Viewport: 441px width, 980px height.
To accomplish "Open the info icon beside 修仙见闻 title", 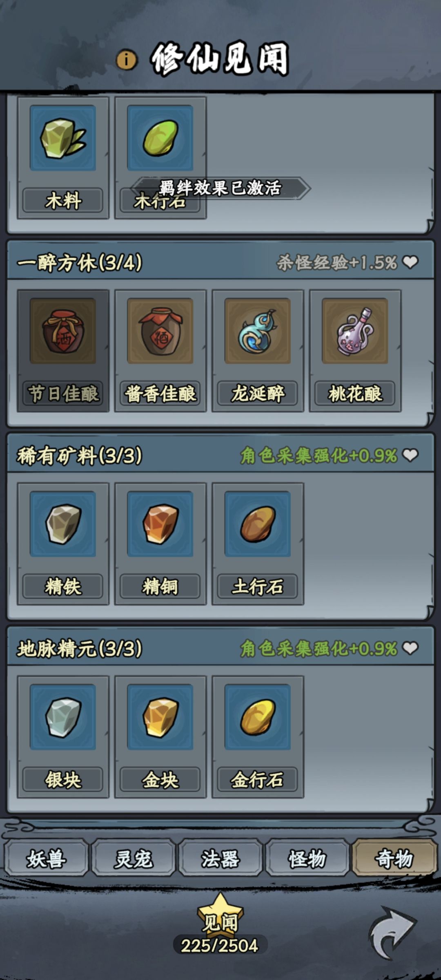I will pyautogui.click(x=127, y=60).
